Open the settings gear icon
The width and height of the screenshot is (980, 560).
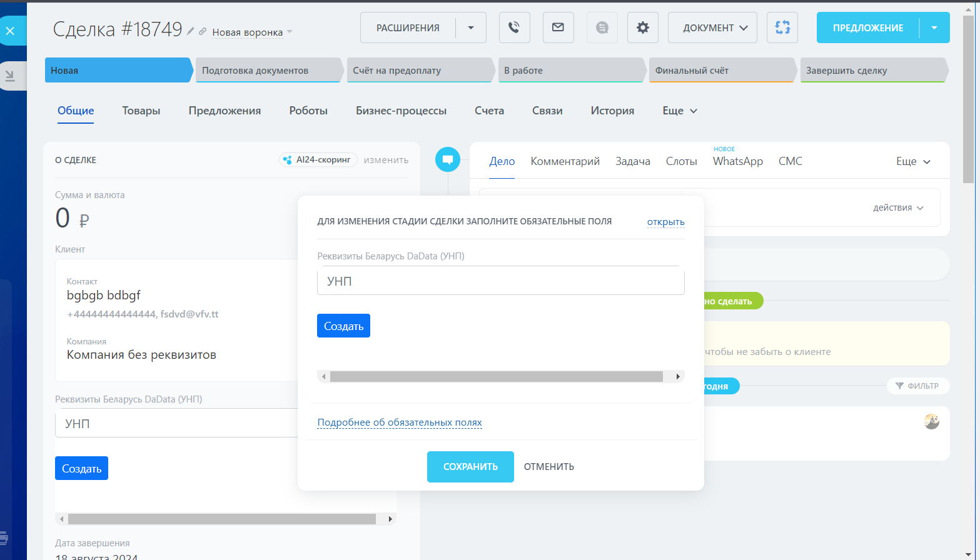[x=642, y=27]
